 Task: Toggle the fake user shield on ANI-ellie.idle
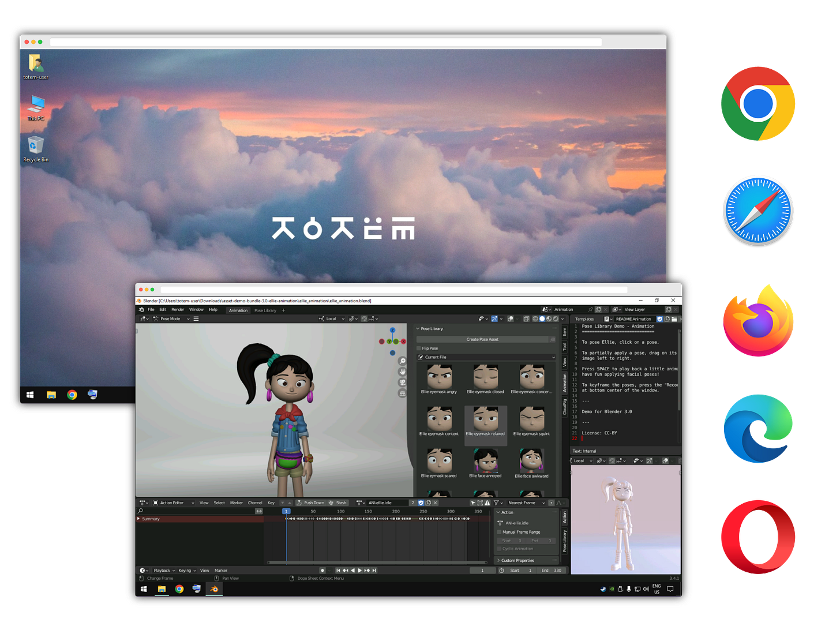click(421, 502)
